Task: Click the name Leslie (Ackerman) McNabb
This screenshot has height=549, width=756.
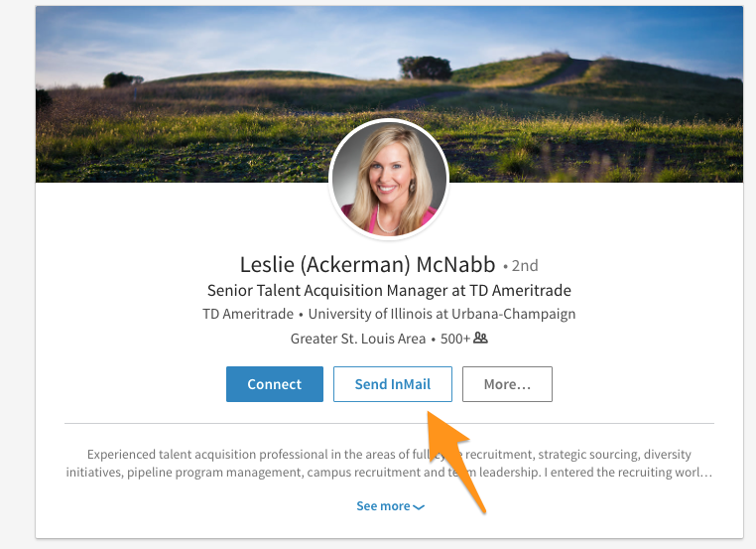Action: click(367, 264)
